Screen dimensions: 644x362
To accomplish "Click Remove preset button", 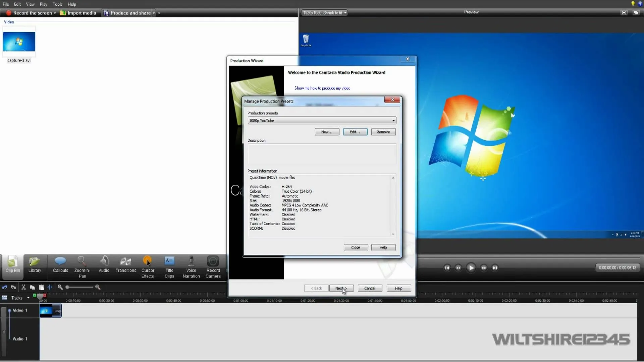I will pyautogui.click(x=383, y=132).
